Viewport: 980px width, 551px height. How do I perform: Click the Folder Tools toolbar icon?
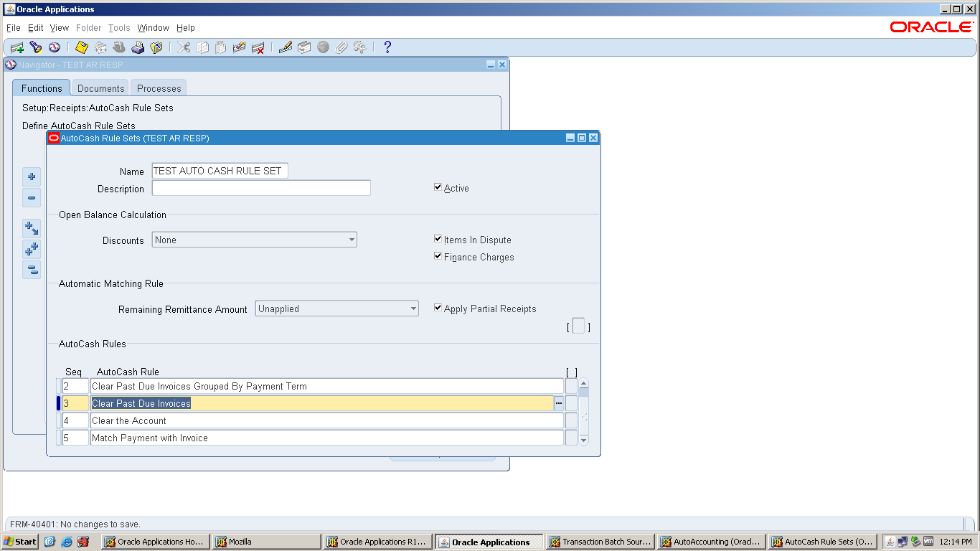click(360, 47)
